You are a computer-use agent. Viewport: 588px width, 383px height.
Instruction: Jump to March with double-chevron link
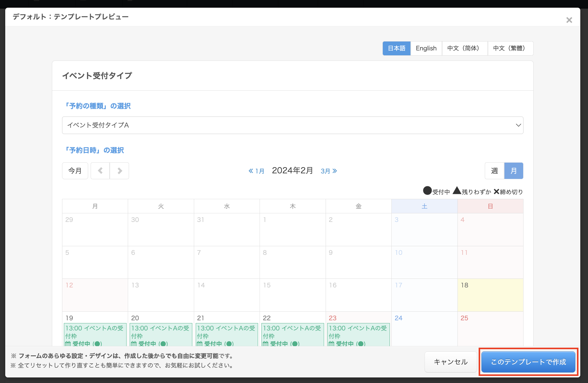329,171
